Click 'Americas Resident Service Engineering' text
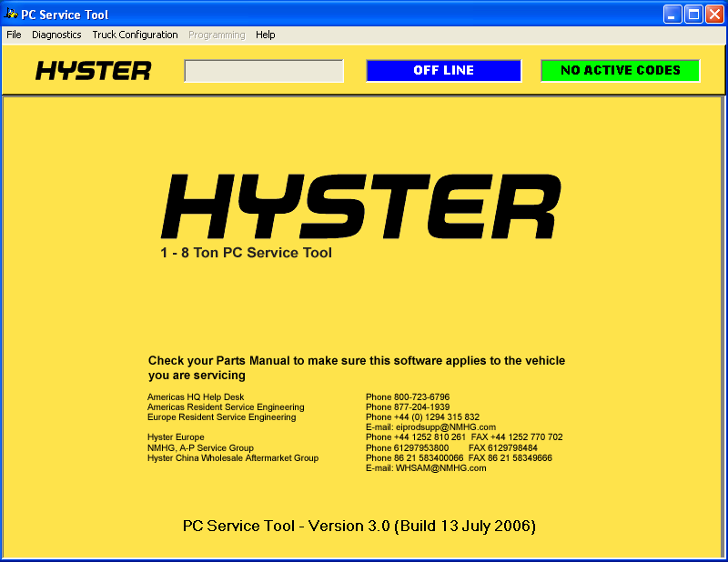The height and width of the screenshot is (562, 728). (x=226, y=407)
